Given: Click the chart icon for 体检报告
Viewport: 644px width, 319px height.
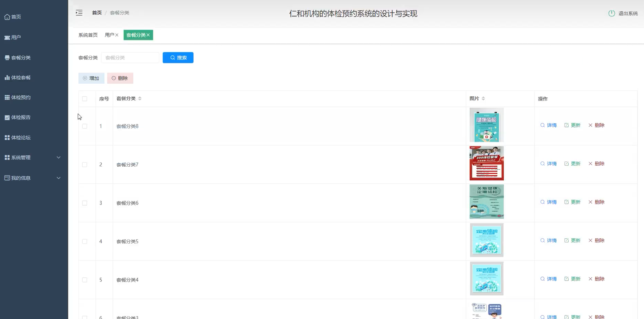Looking at the screenshot, I should pos(7,117).
